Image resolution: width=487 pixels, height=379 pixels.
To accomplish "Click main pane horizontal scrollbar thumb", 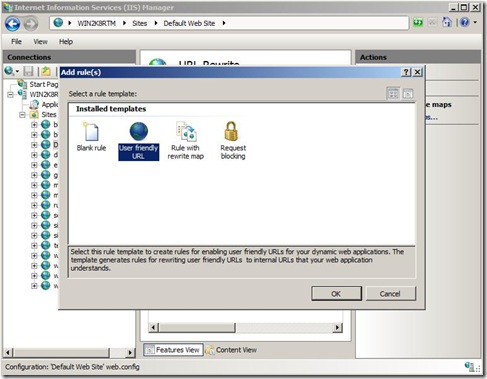I will pos(197,327).
